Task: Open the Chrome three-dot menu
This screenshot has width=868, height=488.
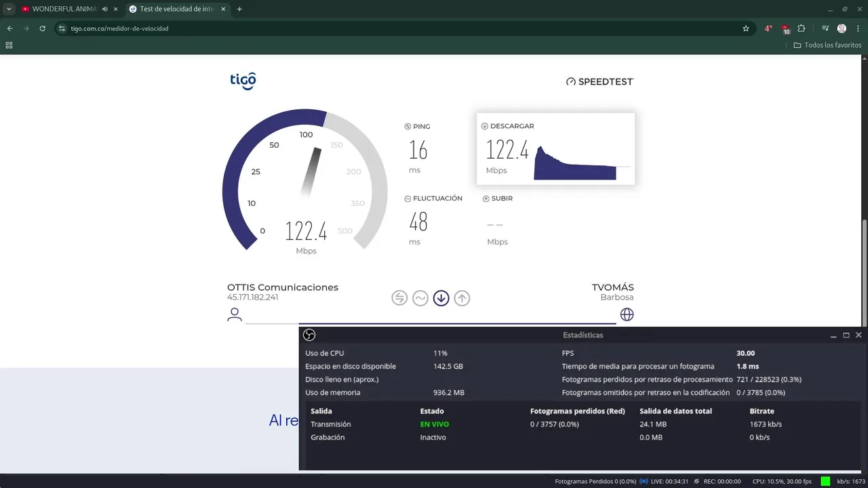Action: click(857, 28)
